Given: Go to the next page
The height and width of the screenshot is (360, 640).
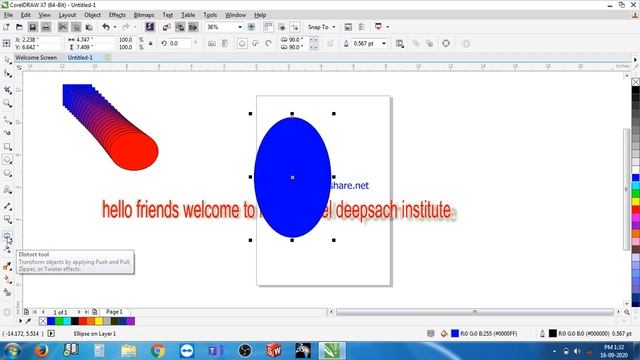Looking at the screenshot, I should coord(79,312).
